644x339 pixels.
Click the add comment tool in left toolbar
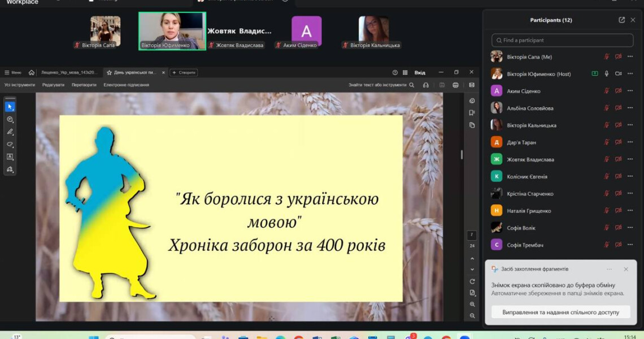[10, 120]
